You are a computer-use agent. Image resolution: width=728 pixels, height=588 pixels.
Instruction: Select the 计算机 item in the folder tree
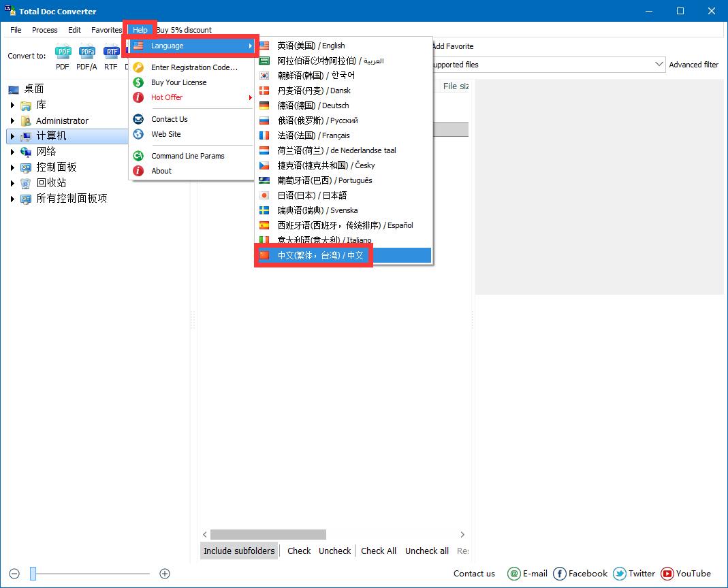52,136
